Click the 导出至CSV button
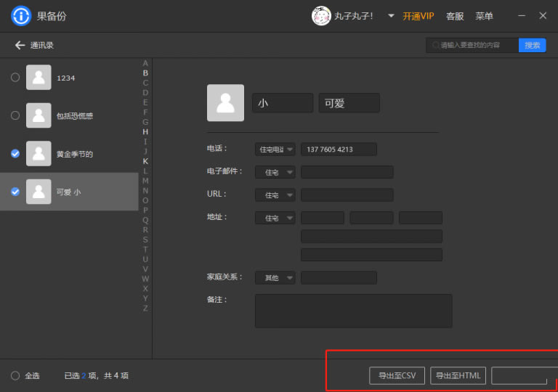The height and width of the screenshot is (392, 558). pyautogui.click(x=397, y=375)
